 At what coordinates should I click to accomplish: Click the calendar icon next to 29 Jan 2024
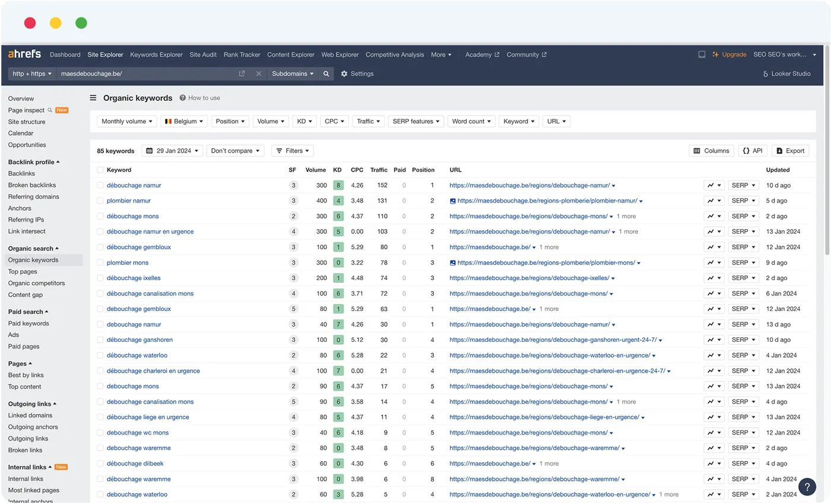coord(149,151)
